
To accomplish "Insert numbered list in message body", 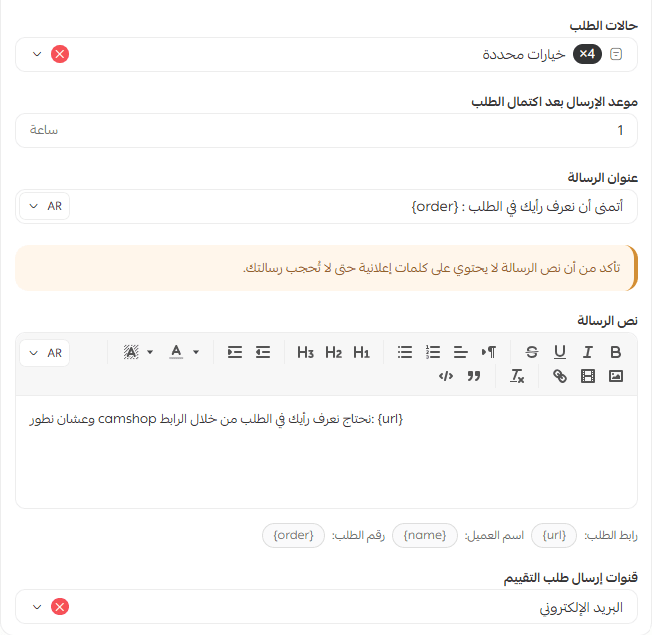I will pos(433,352).
